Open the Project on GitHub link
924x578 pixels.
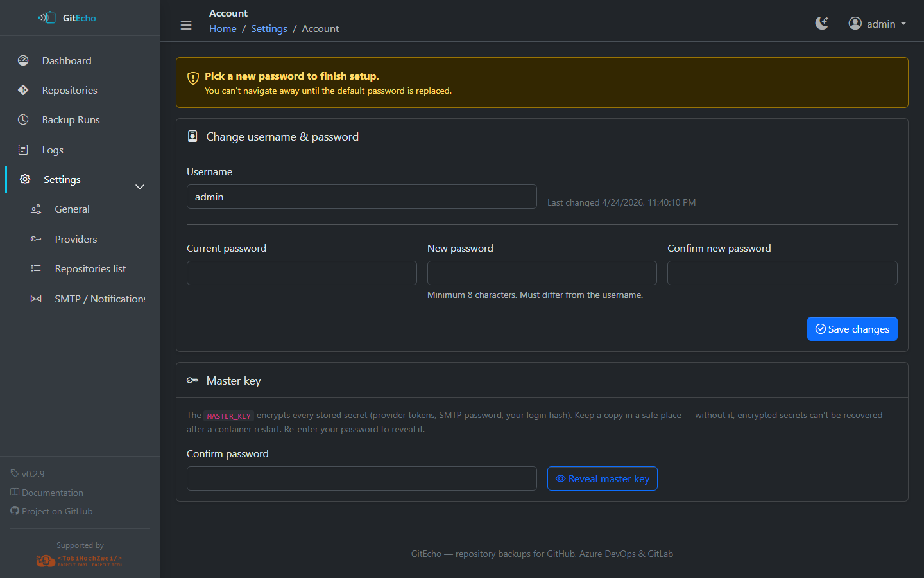click(56, 511)
